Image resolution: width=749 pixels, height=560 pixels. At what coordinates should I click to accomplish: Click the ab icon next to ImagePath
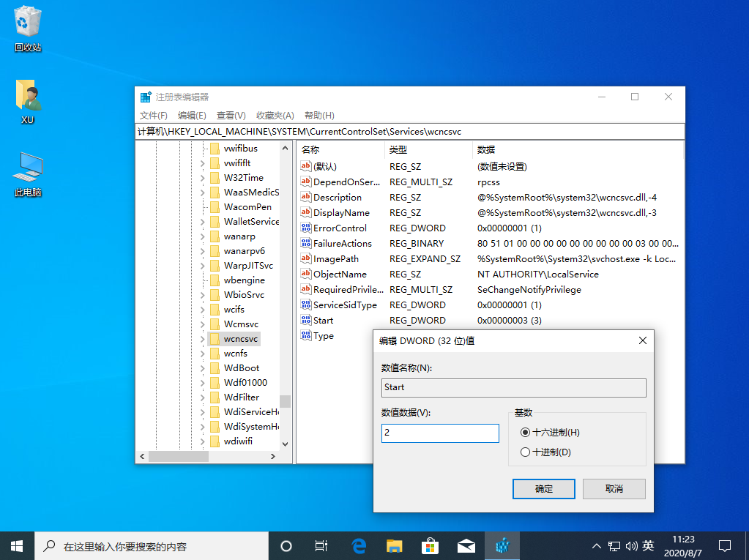(306, 258)
